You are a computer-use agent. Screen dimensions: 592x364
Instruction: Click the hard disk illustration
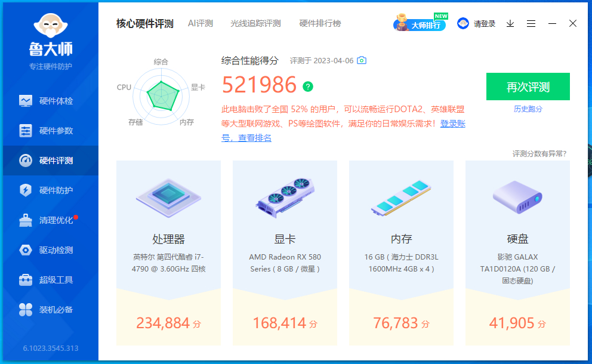tap(517, 197)
